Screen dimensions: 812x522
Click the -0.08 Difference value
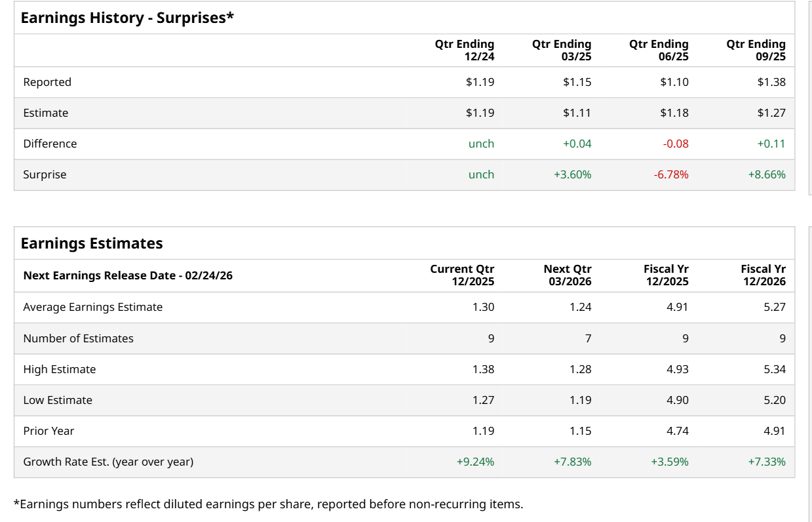click(676, 144)
